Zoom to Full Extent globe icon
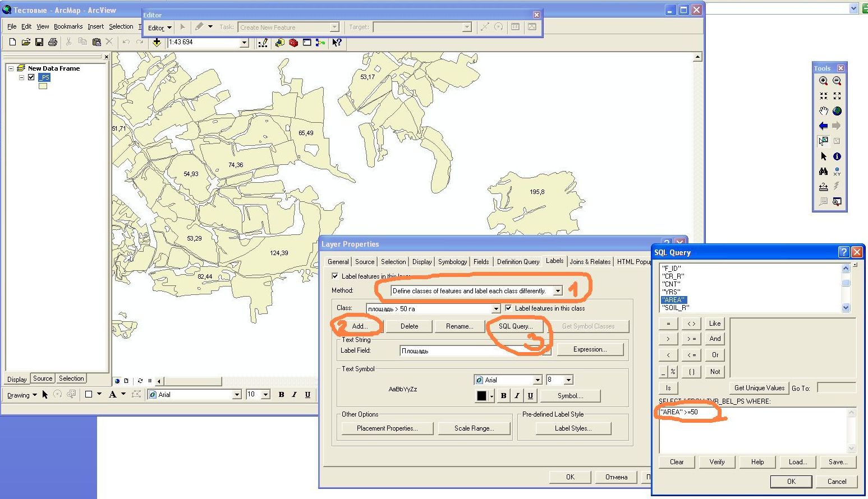 pyautogui.click(x=837, y=111)
